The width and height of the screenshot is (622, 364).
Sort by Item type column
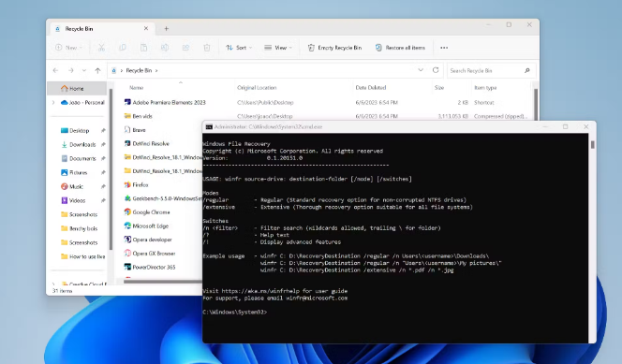[x=485, y=88]
